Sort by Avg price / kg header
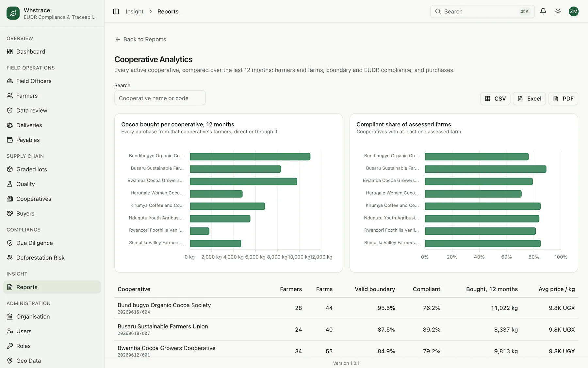Viewport: 588px width, 368px height. [x=557, y=289]
